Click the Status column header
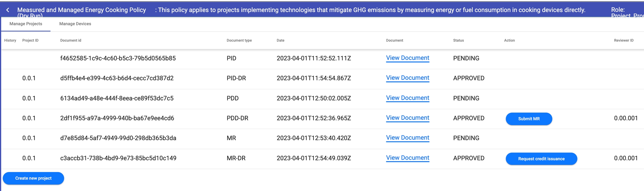 (x=458, y=40)
